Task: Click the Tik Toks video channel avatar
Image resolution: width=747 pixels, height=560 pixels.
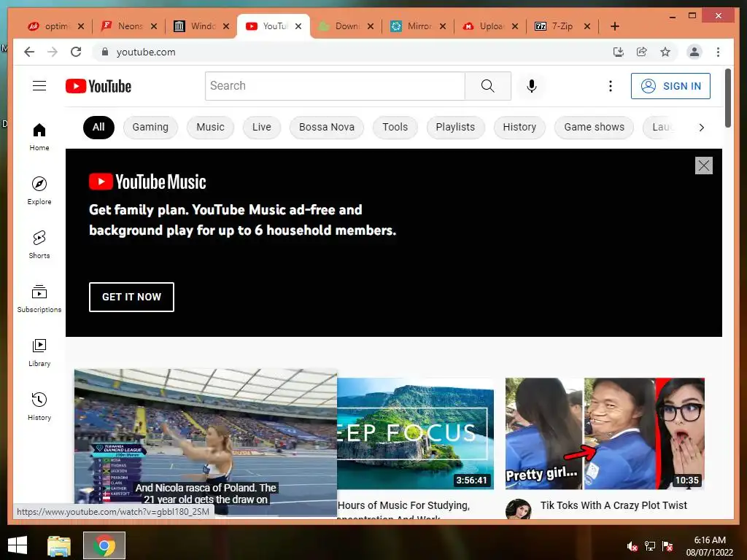Action: (519, 510)
